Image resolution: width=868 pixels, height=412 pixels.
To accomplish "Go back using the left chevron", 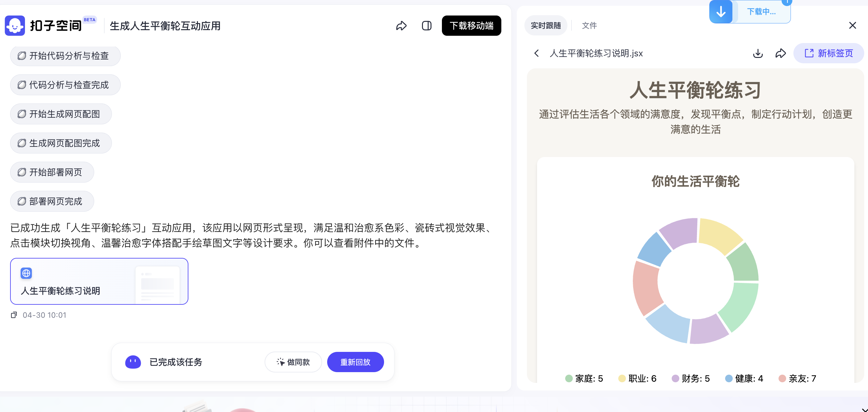I will coord(537,53).
